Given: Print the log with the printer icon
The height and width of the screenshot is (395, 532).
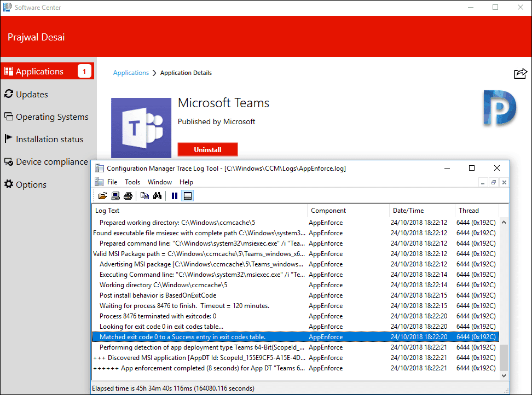Looking at the screenshot, I should 128,196.
